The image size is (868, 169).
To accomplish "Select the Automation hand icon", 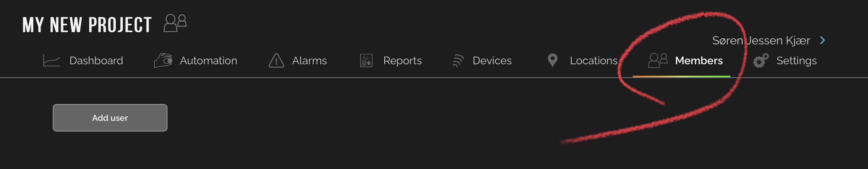I will coord(163,60).
